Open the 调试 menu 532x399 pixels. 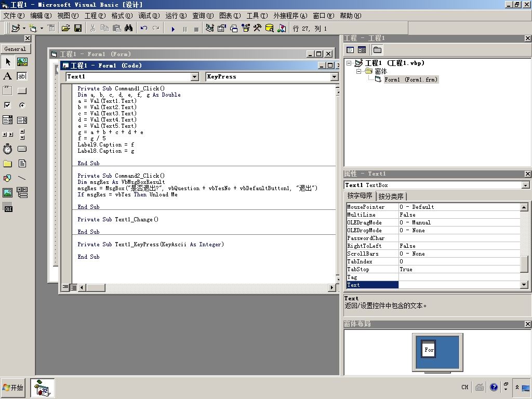pyautogui.click(x=150, y=16)
